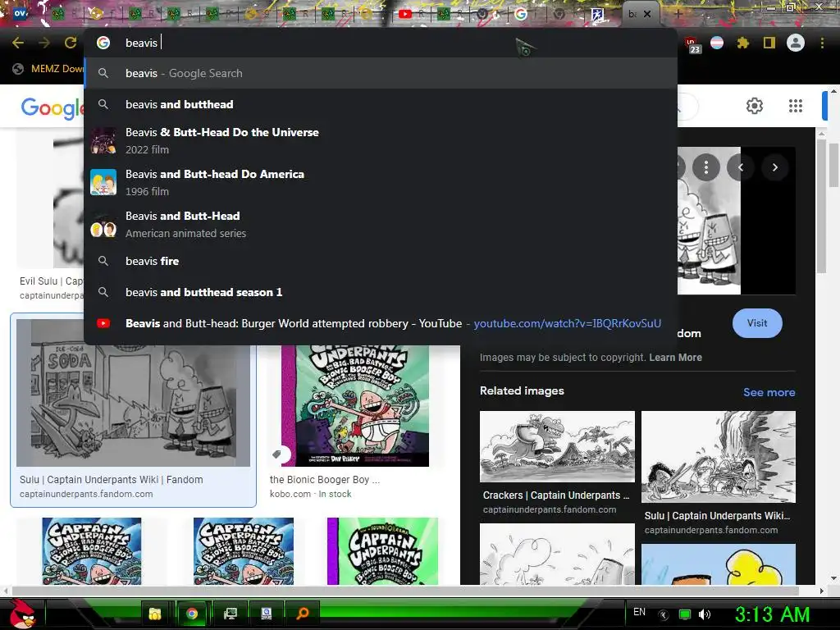Show the previous image in the viewer

tap(741, 167)
